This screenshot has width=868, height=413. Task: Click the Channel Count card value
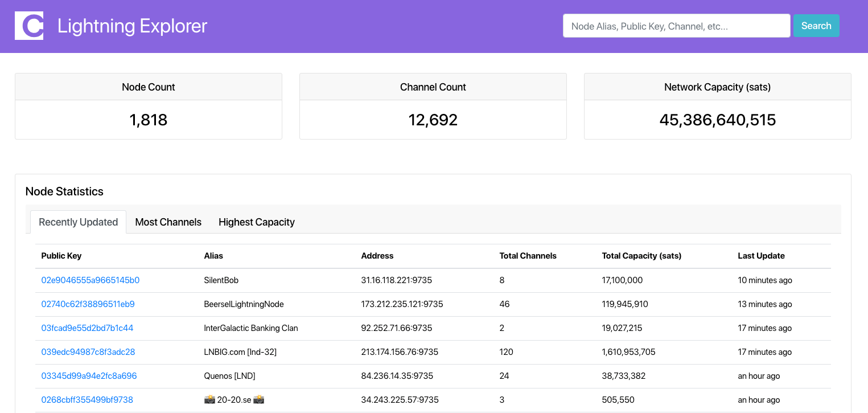pyautogui.click(x=433, y=120)
